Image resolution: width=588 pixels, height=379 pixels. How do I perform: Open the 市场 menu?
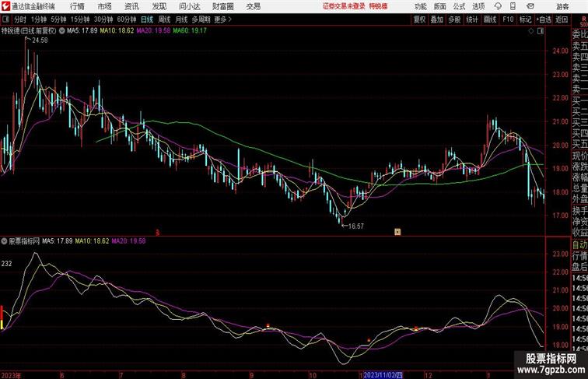[105, 6]
